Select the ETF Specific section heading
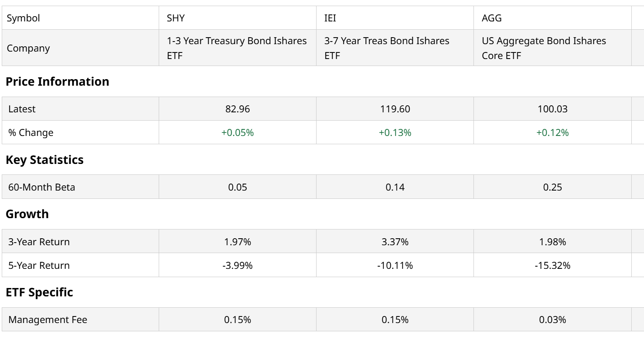This screenshot has height=351, width=644. [x=39, y=292]
